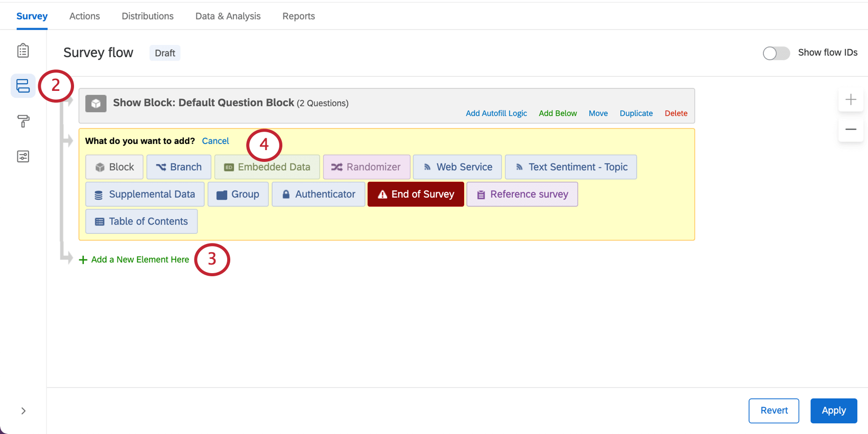Add a Branch element
Viewport: 868px width, 434px height.
click(x=179, y=167)
